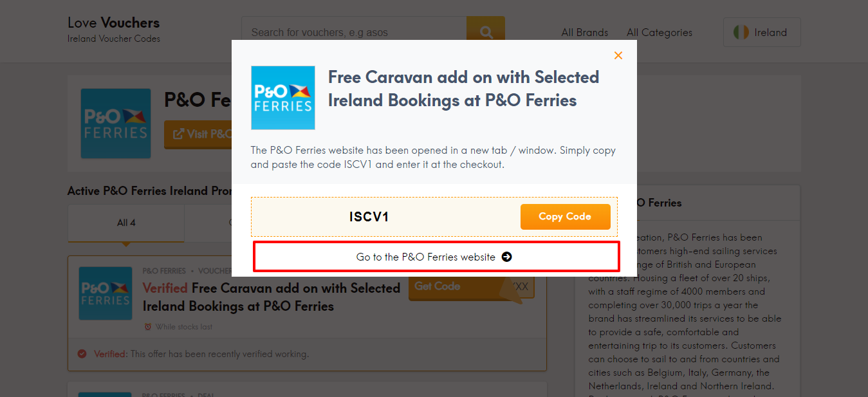The width and height of the screenshot is (868, 397).
Task: Click the alarm clock icon by While stocks last
Action: pos(148,327)
